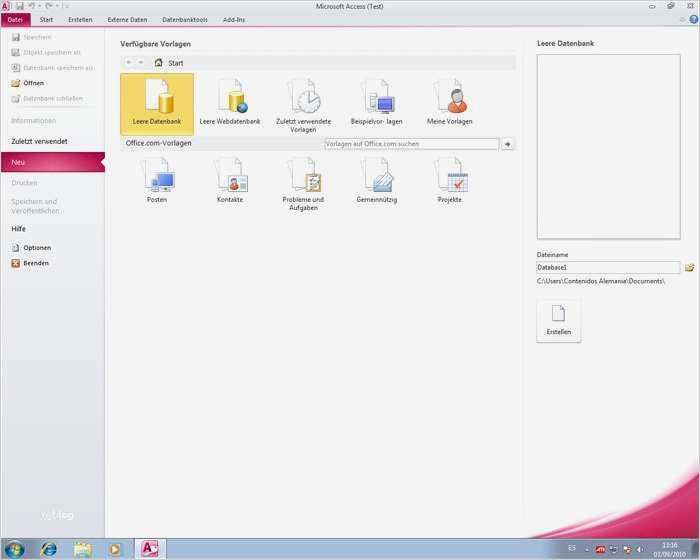The height and width of the screenshot is (560, 700).
Task: Show hidden tray icons arrow
Action: pyautogui.click(x=587, y=549)
